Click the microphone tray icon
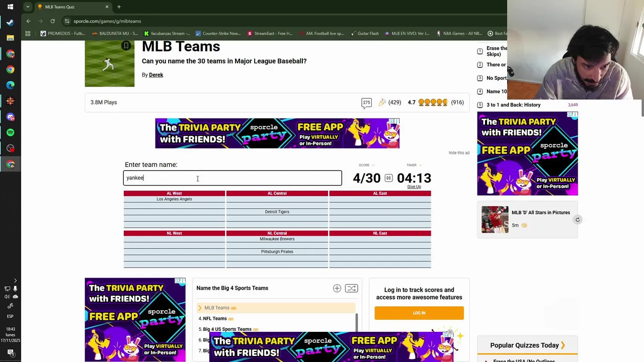The height and width of the screenshot is (362, 644). 15,289
